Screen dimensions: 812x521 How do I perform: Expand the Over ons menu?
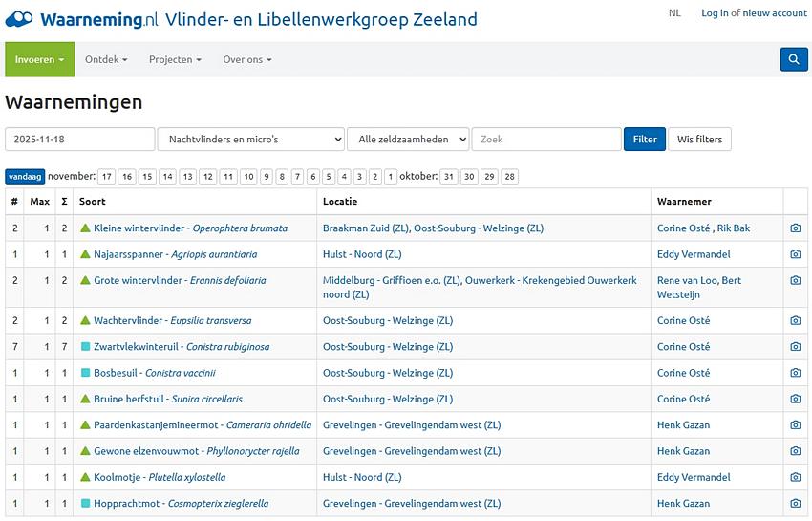coord(247,59)
